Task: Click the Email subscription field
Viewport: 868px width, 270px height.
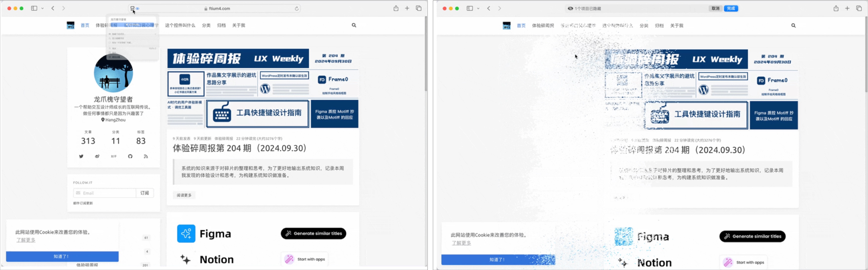Action: click(x=105, y=193)
